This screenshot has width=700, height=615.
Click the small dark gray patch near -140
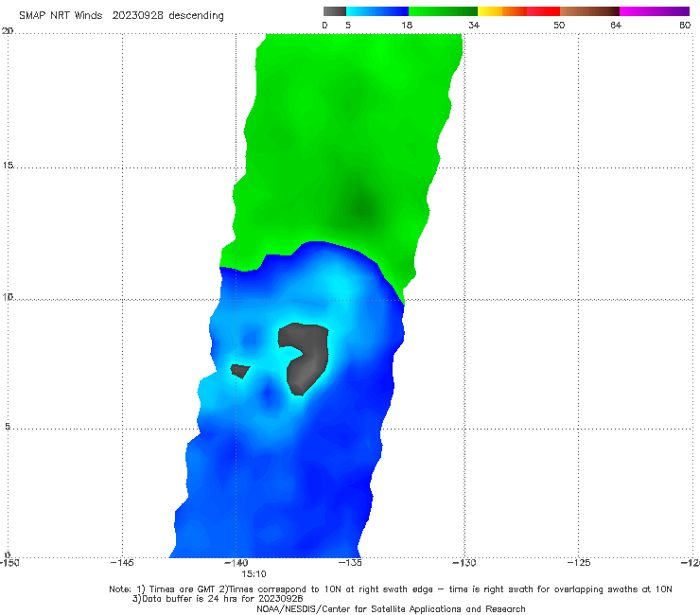(239, 371)
